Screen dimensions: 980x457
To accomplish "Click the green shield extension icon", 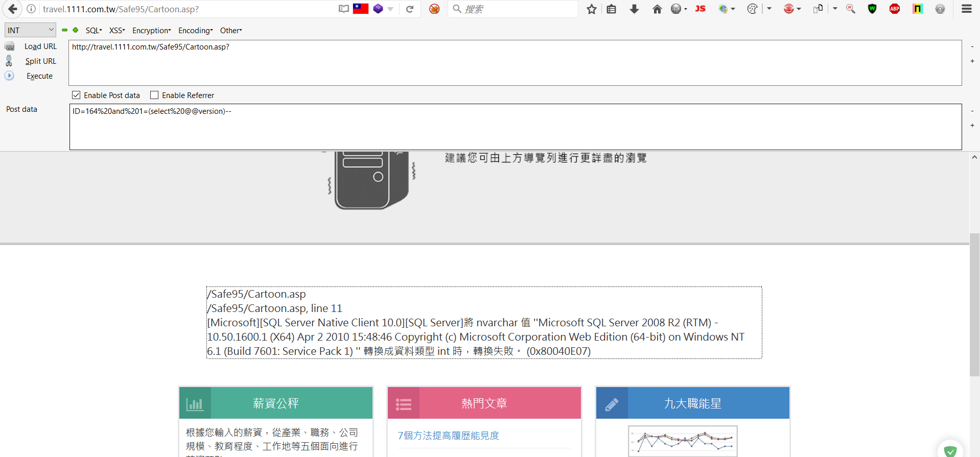I will click(872, 9).
